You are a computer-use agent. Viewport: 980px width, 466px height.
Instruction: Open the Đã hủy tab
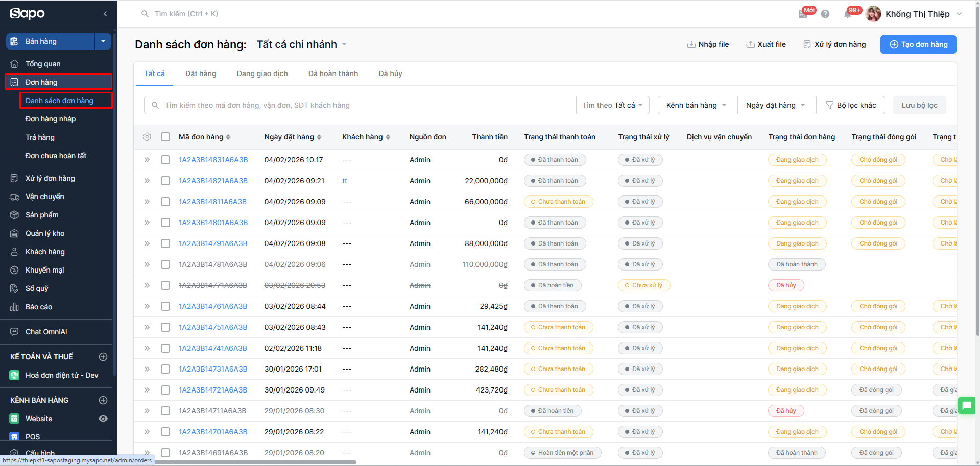(x=390, y=73)
